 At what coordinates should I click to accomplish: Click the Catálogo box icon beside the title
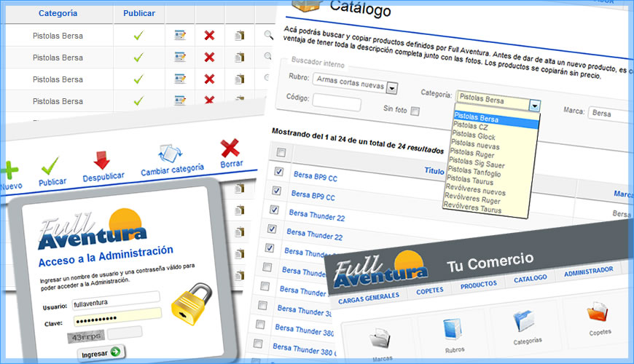point(308,5)
